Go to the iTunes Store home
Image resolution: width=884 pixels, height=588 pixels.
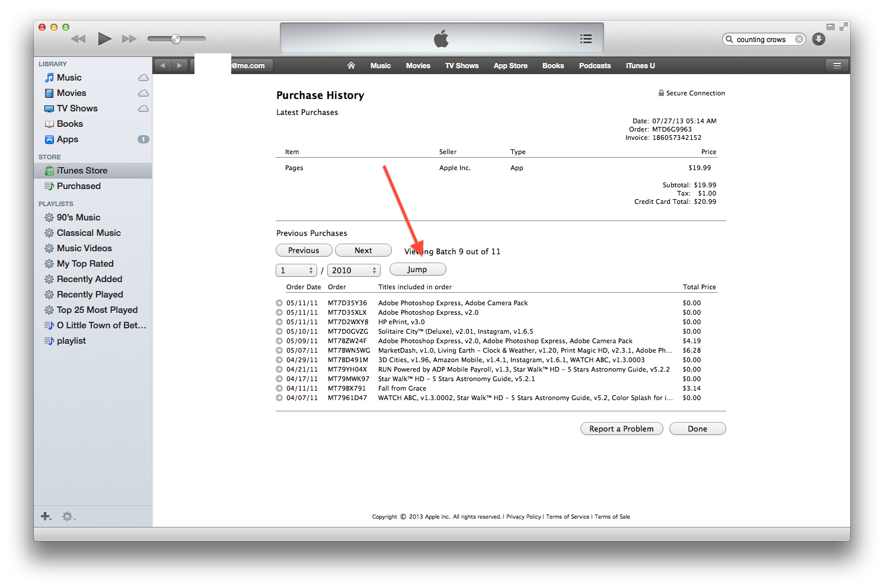(x=351, y=66)
